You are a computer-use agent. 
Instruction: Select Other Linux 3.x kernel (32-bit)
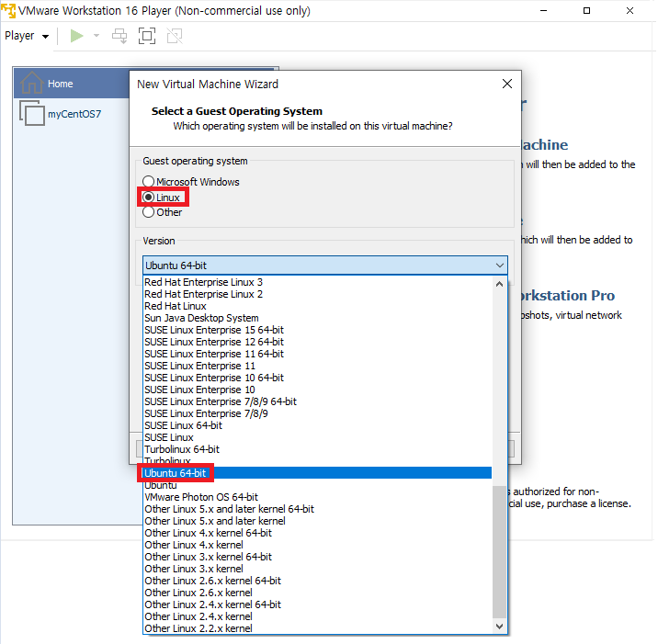[x=318, y=569]
